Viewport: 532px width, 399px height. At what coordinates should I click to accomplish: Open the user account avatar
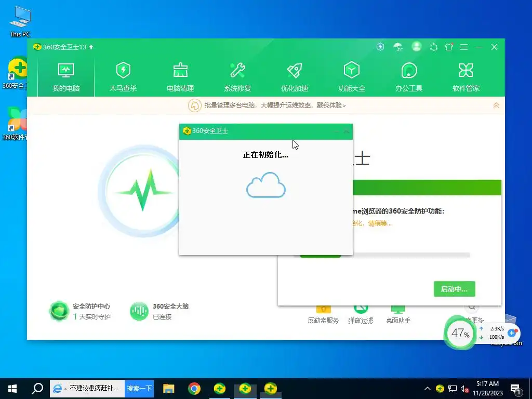pyautogui.click(x=417, y=46)
